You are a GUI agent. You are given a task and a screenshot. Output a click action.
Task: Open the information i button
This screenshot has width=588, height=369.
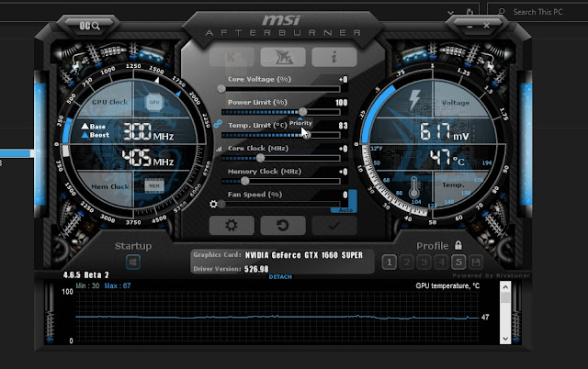point(334,57)
